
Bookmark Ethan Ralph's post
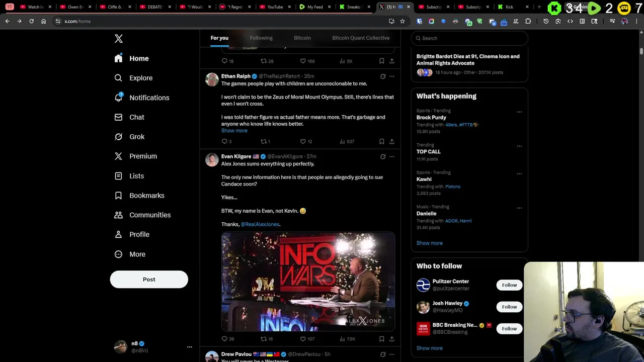click(382, 141)
